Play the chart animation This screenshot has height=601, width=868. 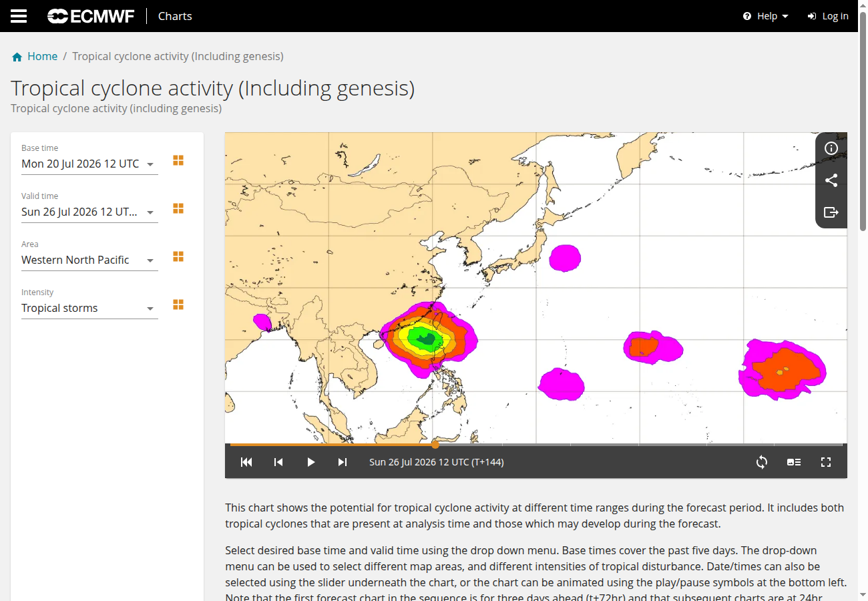click(310, 462)
